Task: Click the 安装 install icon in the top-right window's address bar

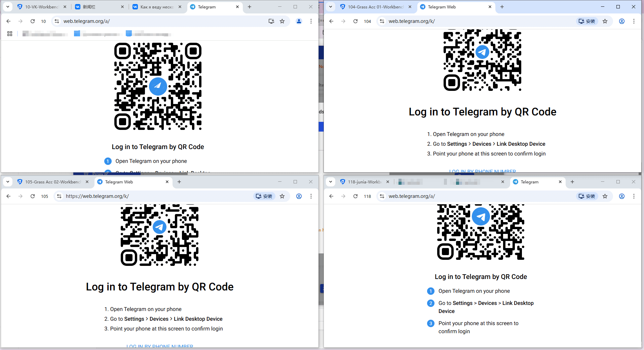Action: point(587,21)
